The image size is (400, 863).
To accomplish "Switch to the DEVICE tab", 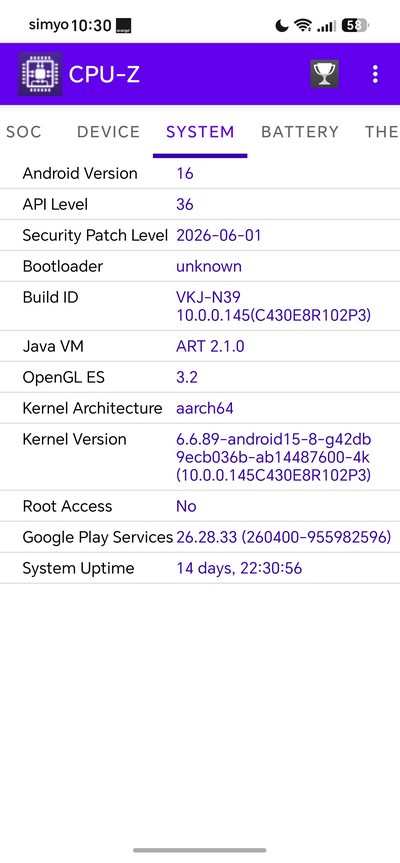I will pyautogui.click(x=108, y=132).
